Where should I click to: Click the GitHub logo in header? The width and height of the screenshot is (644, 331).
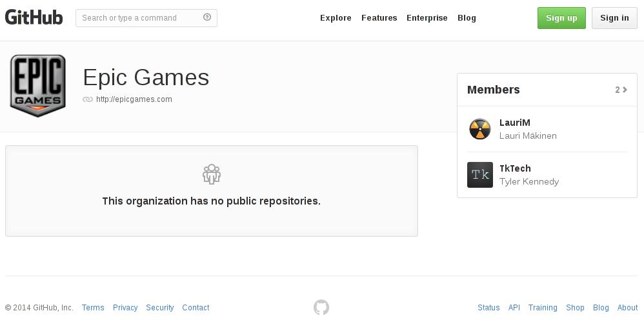(34, 17)
